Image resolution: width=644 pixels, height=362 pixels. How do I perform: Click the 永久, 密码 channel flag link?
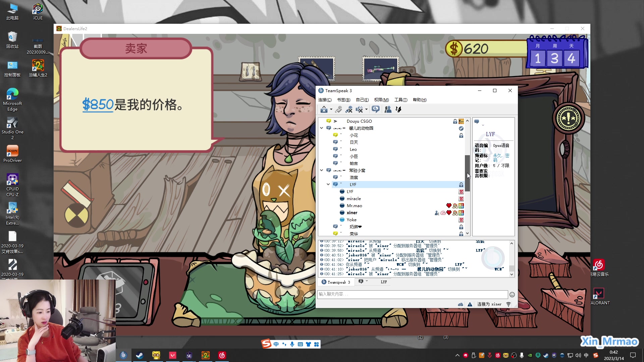point(501,158)
